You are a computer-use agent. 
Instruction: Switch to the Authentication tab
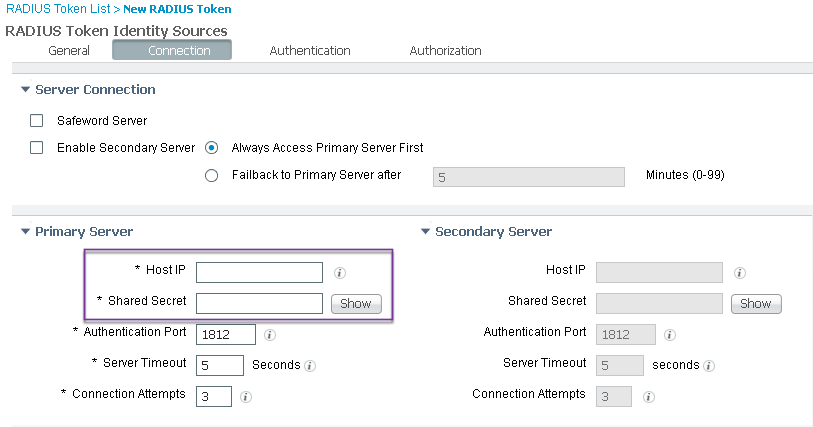[310, 50]
